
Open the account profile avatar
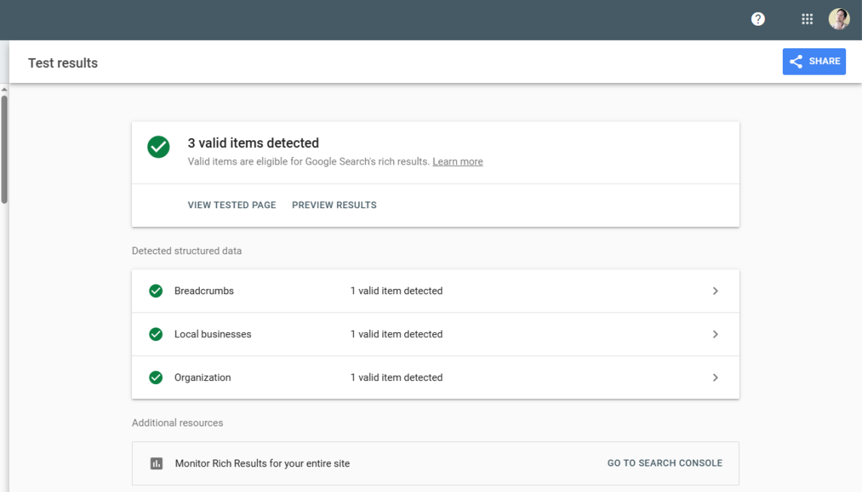pos(839,20)
